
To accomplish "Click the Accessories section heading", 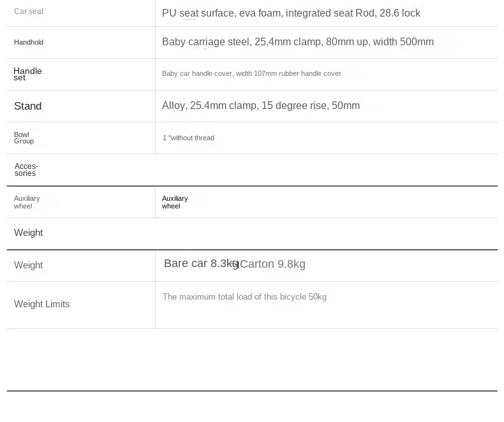I will pos(26,170).
